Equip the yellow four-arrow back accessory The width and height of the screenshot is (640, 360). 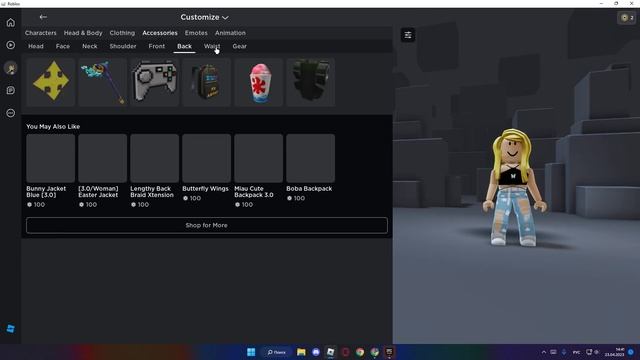pos(51,82)
